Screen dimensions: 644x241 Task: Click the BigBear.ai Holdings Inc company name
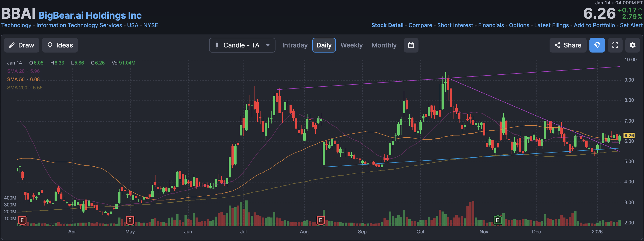90,15
